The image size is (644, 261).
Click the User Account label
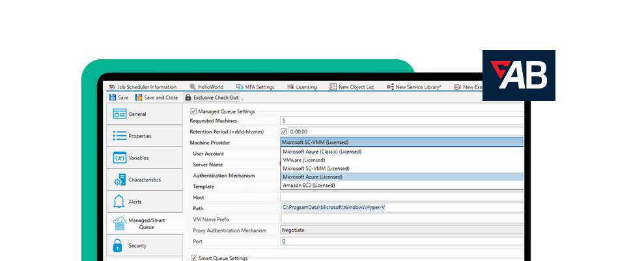click(208, 154)
